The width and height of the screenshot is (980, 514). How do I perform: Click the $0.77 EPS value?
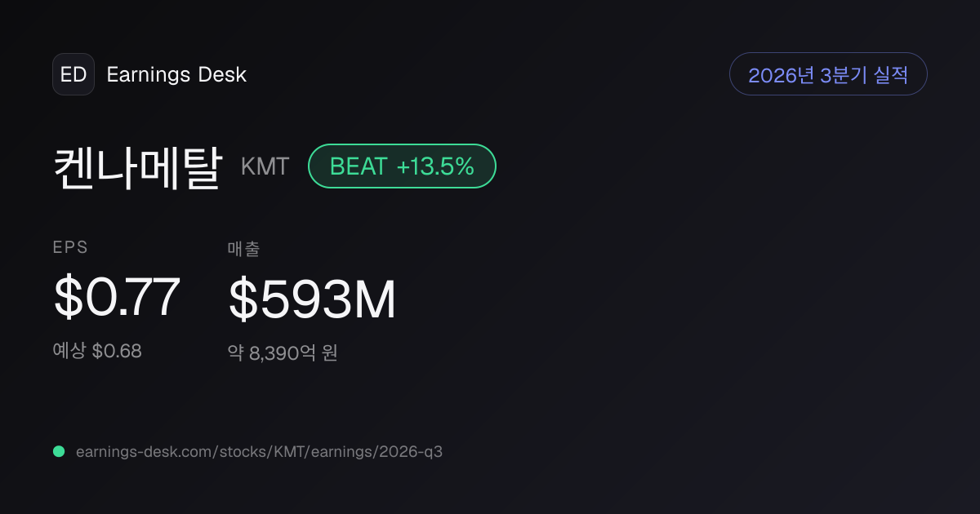117,298
